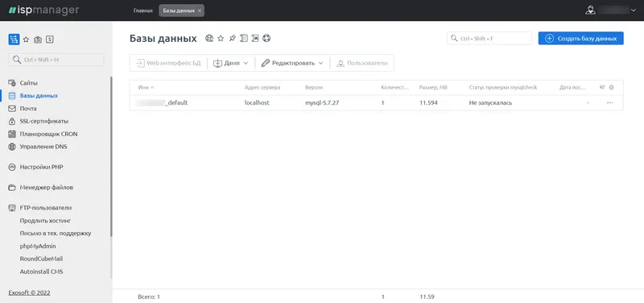The image size is (644, 303).
Task: Click the notebook icon beside title
Action: click(x=244, y=38)
